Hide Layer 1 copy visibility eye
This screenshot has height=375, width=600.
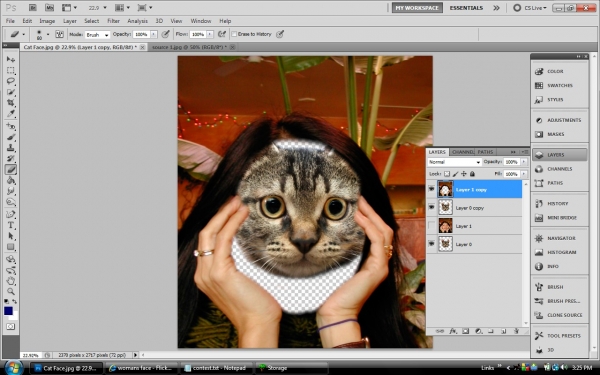coord(432,189)
